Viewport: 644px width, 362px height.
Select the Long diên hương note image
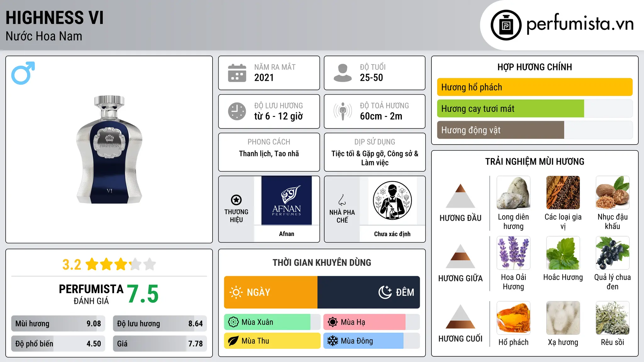514,193
